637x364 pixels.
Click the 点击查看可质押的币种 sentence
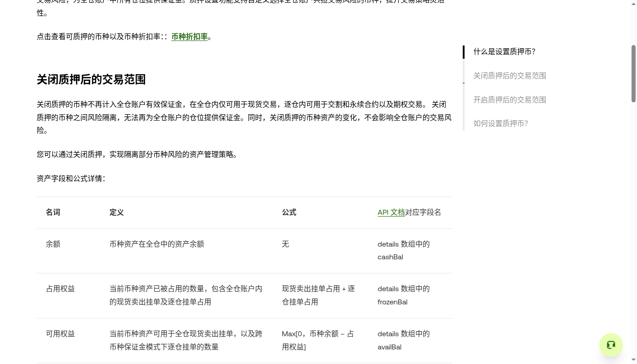125,37
